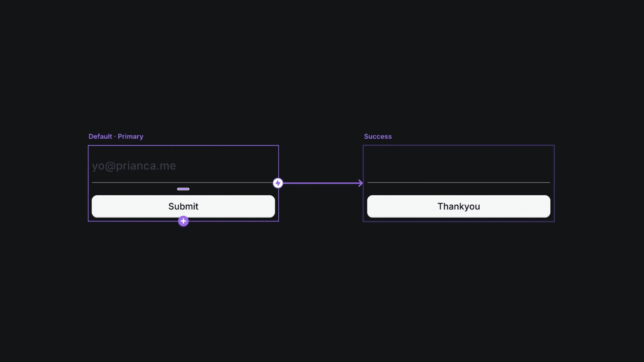Click the Submit button
This screenshot has height=362, width=644.
(183, 206)
